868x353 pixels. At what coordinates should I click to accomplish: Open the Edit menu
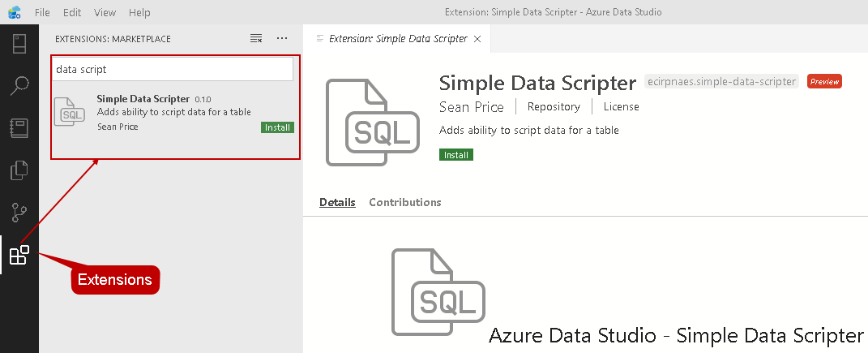tap(72, 13)
